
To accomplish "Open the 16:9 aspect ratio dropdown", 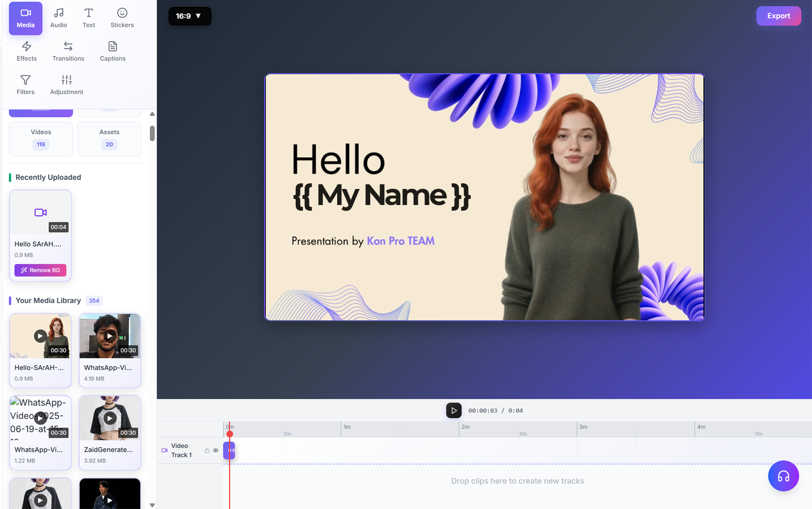I will click(190, 16).
